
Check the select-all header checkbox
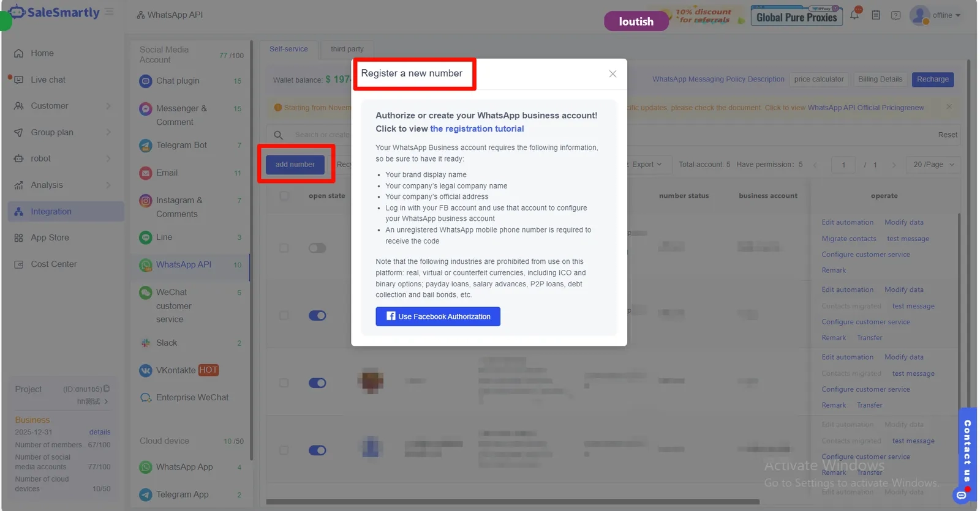[x=284, y=196]
